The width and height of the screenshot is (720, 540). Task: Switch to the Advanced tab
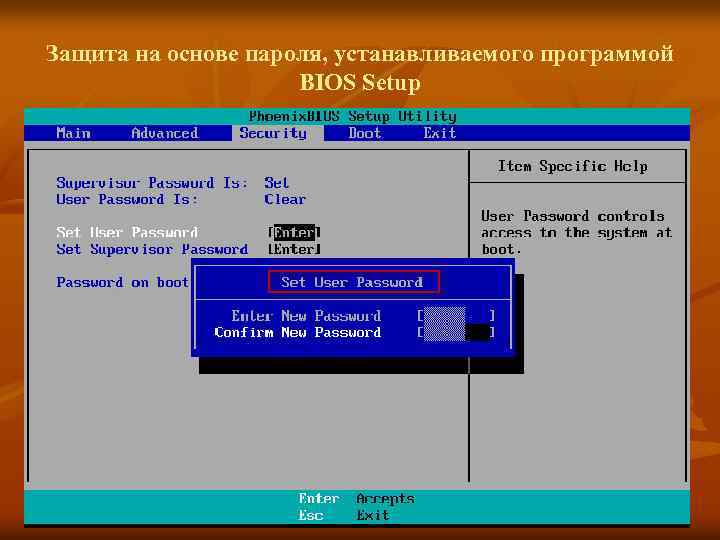[165, 133]
